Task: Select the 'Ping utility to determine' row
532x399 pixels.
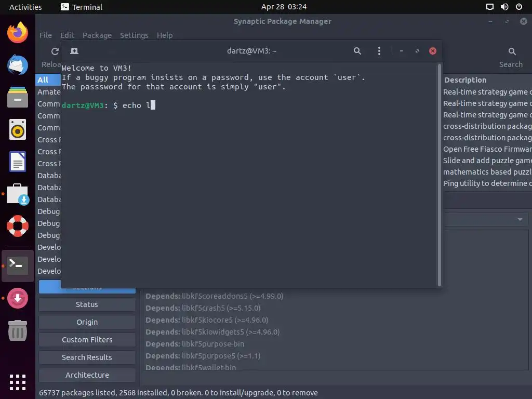Action: [487, 183]
